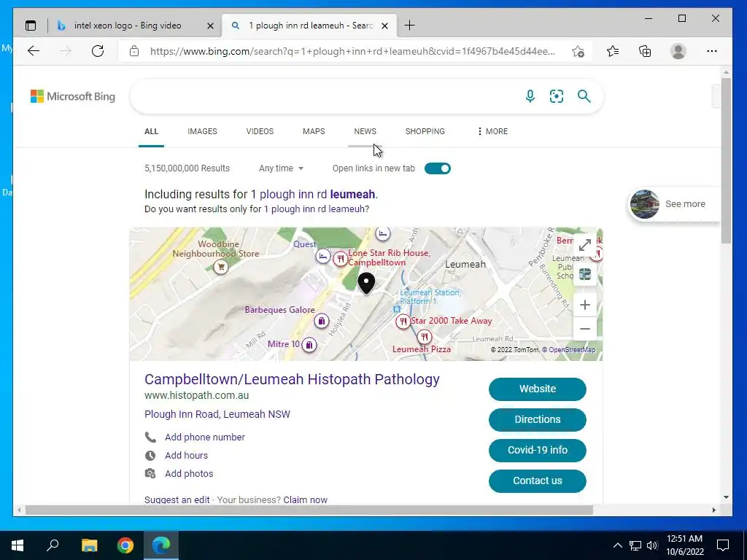747x560 pixels.
Task: Open taskbar search magnifier
Action: [53, 545]
